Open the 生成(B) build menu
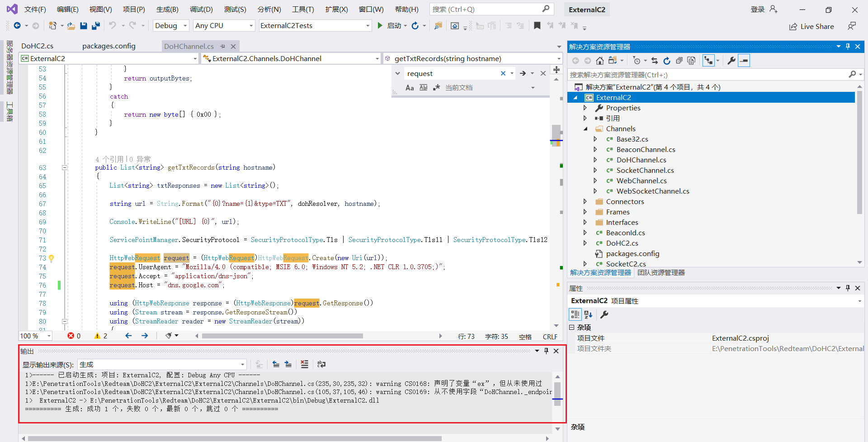868x442 pixels. pyautogui.click(x=167, y=10)
